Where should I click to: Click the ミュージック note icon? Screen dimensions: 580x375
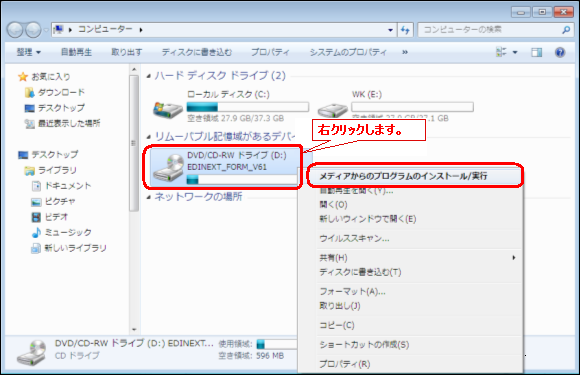(36, 233)
